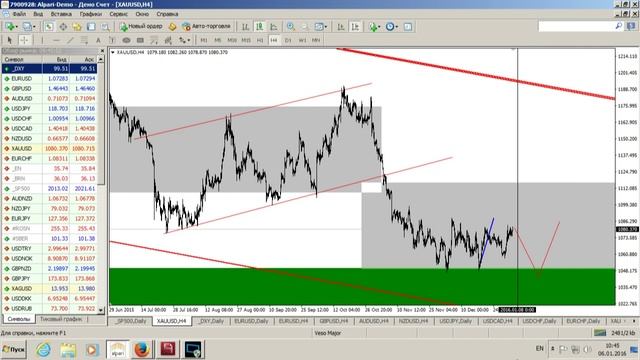This screenshot has height=360, width=640.
Task: Select the Crosshair tool
Action: (24, 40)
